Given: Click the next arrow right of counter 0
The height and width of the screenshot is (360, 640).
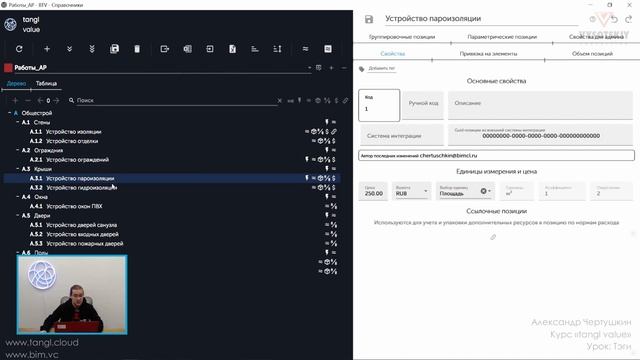Looking at the screenshot, I should [x=56, y=100].
